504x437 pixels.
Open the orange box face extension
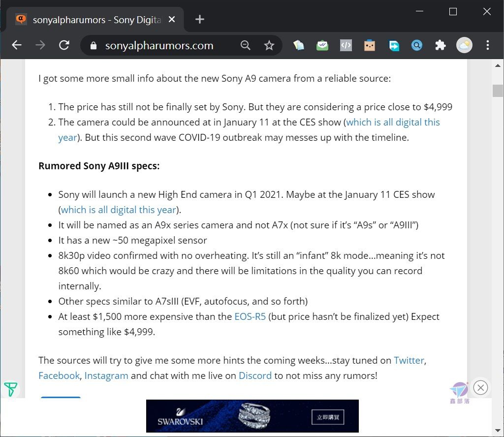point(370,45)
